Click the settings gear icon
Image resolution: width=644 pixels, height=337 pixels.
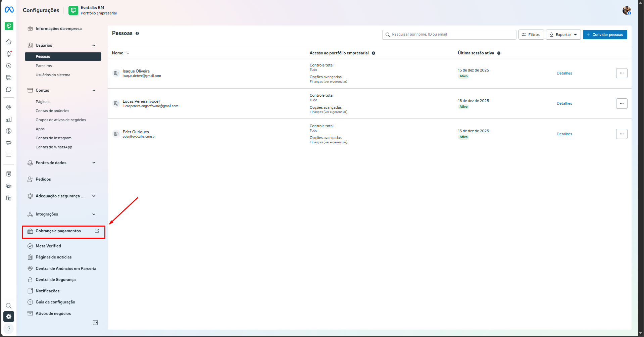(x=9, y=317)
